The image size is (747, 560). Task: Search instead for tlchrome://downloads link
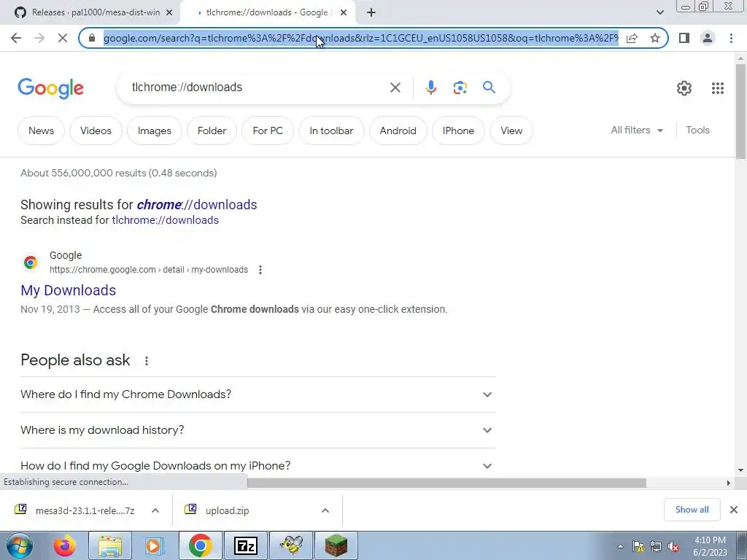(x=166, y=220)
